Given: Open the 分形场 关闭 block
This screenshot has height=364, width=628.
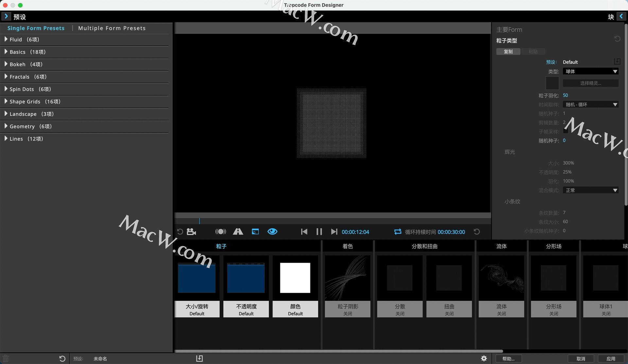Looking at the screenshot, I should coord(554,286).
